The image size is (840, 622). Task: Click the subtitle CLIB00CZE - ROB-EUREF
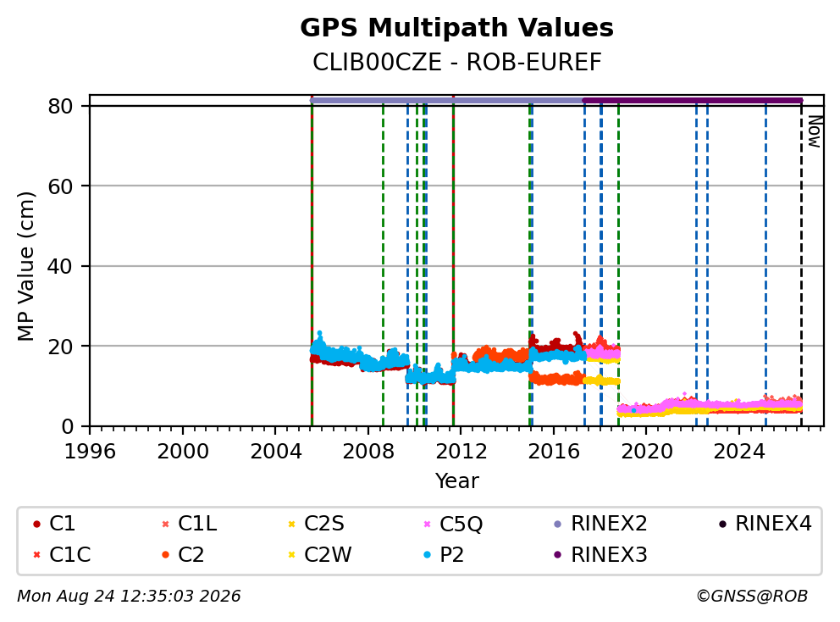(x=457, y=62)
